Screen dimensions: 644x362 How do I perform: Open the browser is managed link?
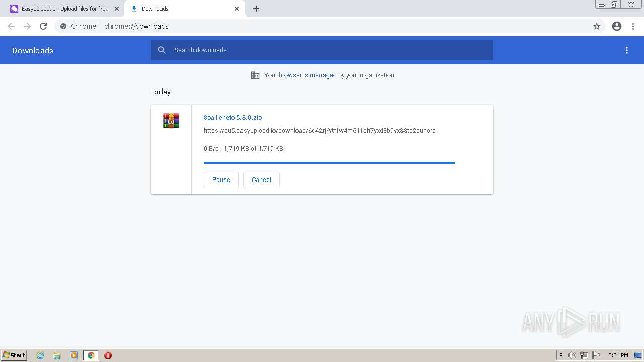point(307,75)
